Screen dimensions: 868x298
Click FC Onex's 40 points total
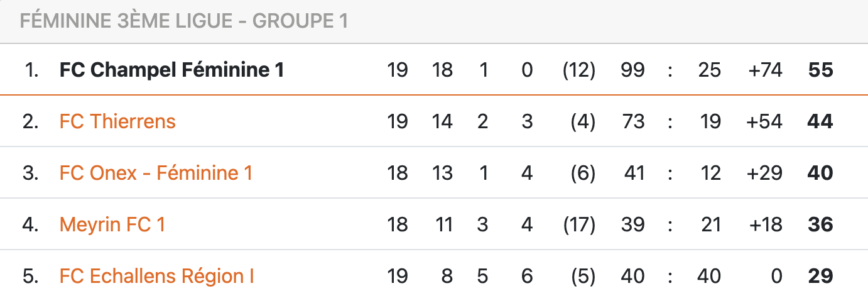point(820,173)
